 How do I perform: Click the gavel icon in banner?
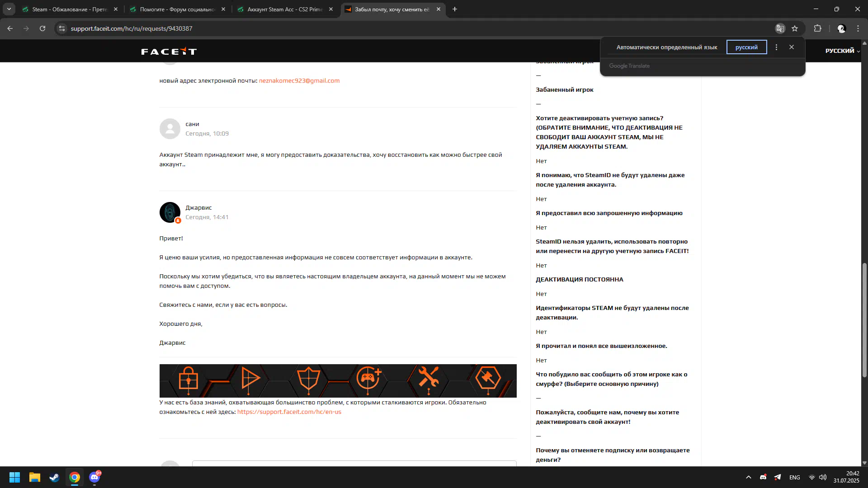[488, 378]
